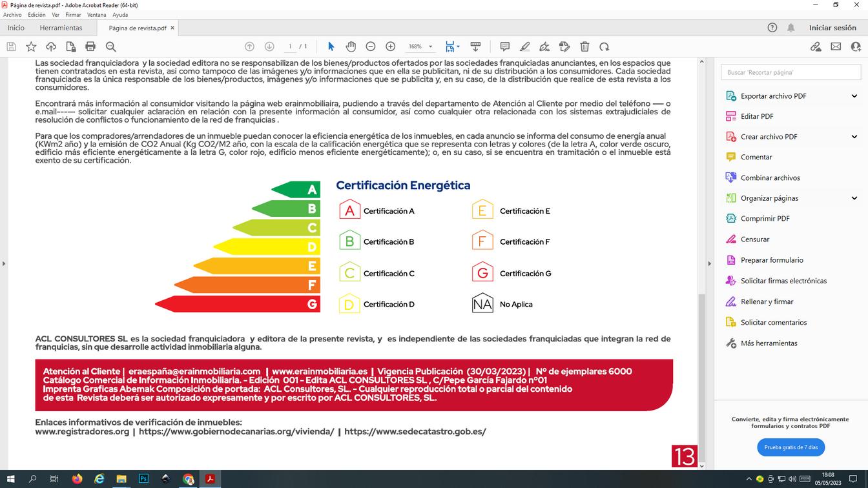Select the highlight text pen tool
The height and width of the screenshot is (488, 868).
[525, 46]
